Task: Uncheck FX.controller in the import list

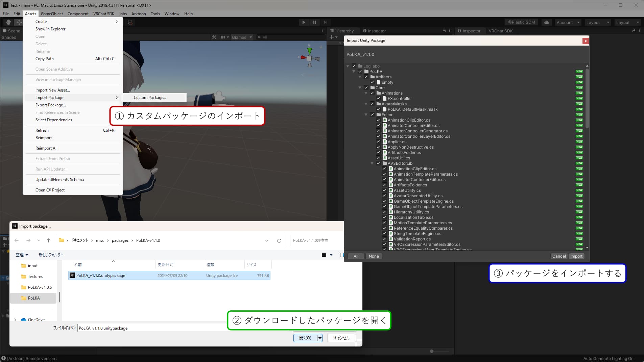Action: (378, 98)
